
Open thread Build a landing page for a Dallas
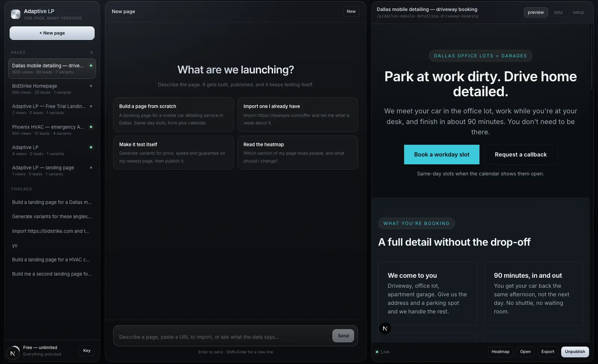click(x=52, y=202)
